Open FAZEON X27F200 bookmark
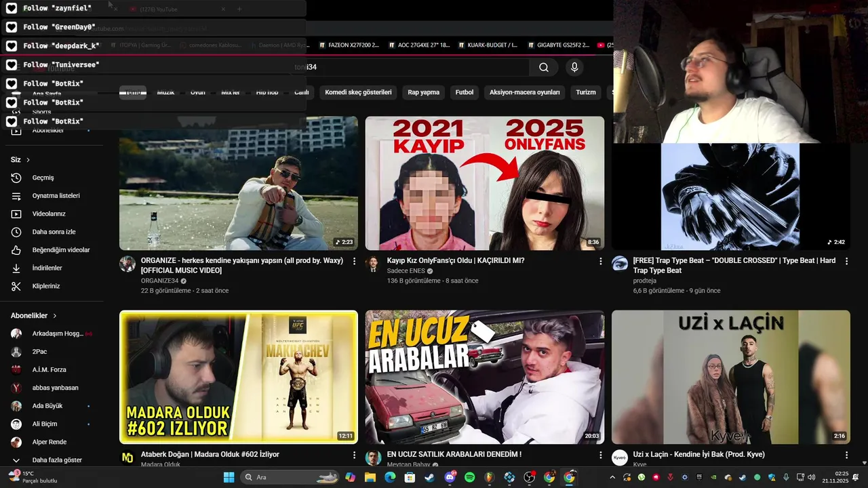This screenshot has width=868, height=488. 349,45
